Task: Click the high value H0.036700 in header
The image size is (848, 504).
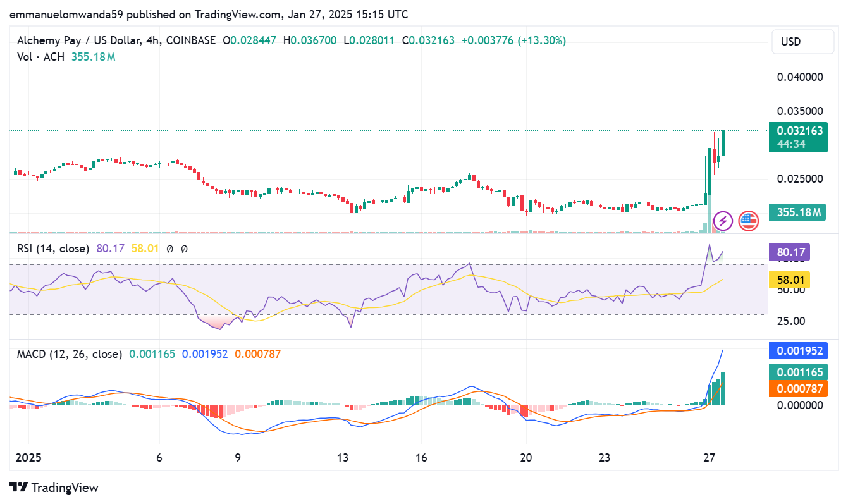Action: (310, 40)
